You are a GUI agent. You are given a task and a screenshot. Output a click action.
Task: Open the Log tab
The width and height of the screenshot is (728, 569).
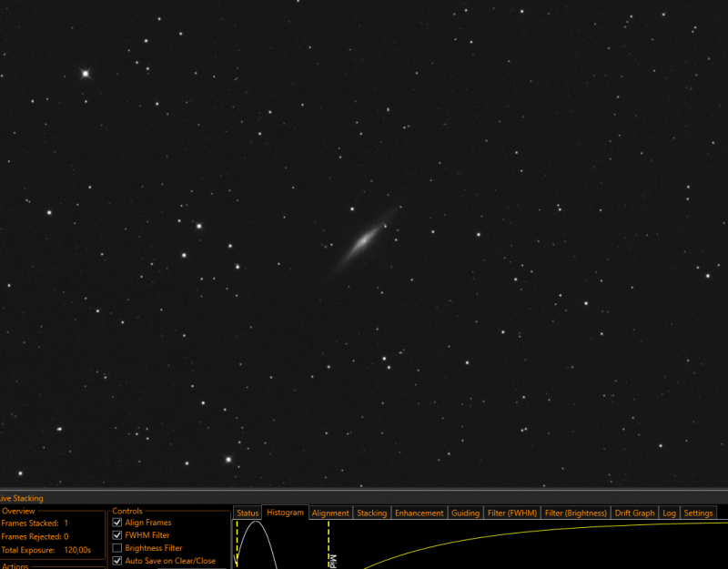pos(669,513)
